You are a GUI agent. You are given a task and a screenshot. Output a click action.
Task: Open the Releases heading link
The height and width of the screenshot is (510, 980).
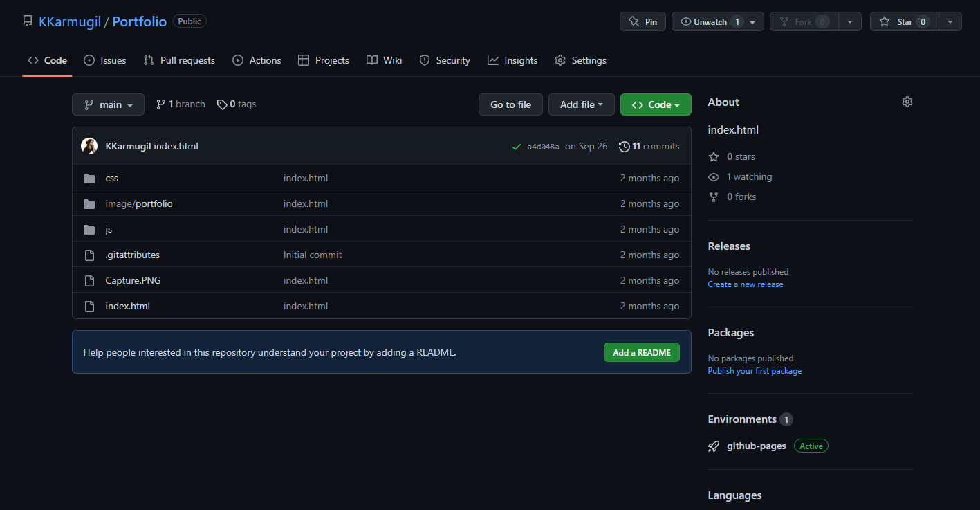pyautogui.click(x=729, y=246)
